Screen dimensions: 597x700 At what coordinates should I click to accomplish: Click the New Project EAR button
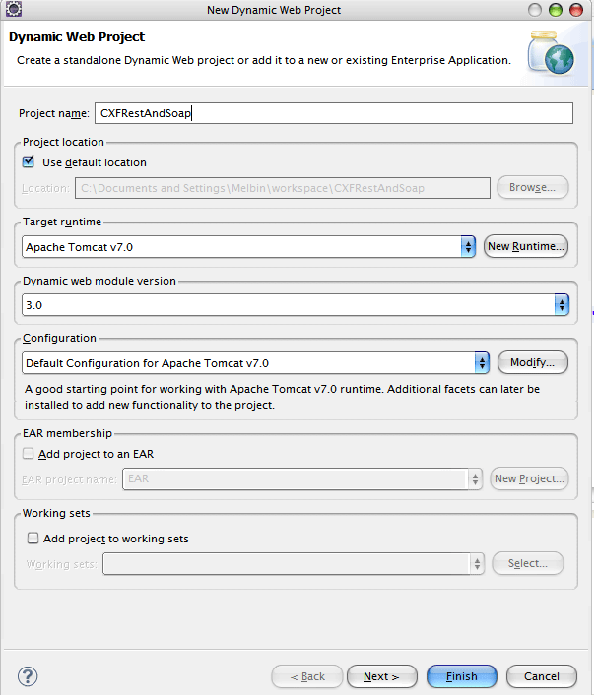tap(529, 478)
